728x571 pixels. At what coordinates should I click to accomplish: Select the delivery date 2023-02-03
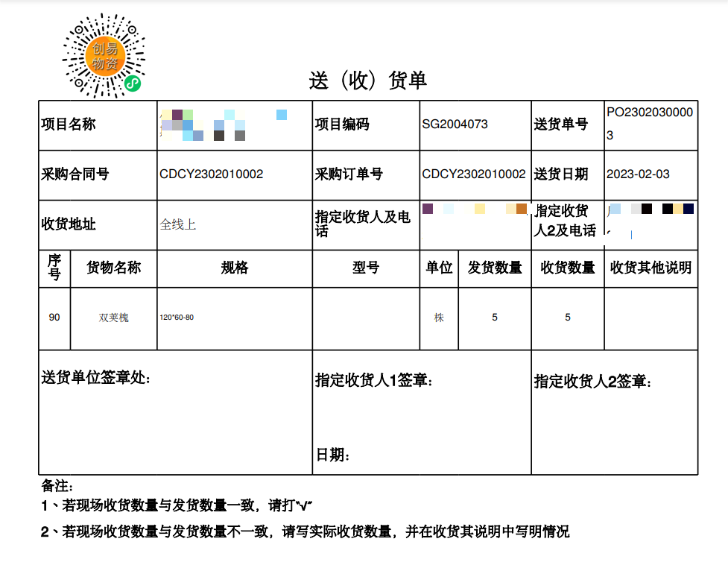(638, 174)
